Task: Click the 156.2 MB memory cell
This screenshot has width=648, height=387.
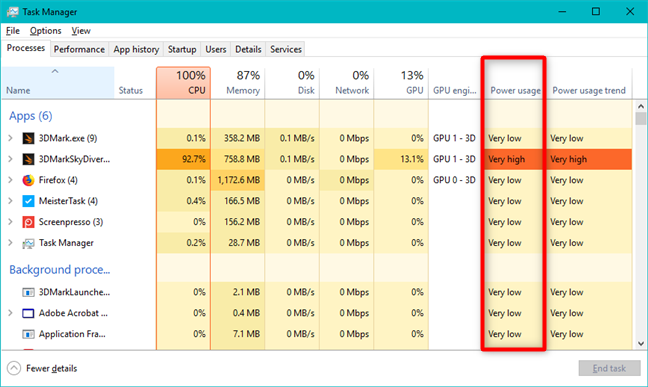Action: click(x=238, y=222)
